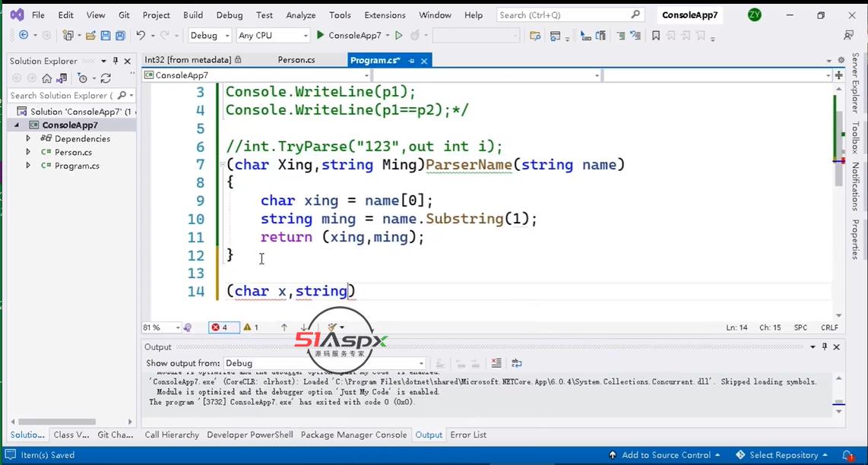The height and width of the screenshot is (465, 868).
Task: Click the editor's vertical scrollbar track
Action: [839, 228]
